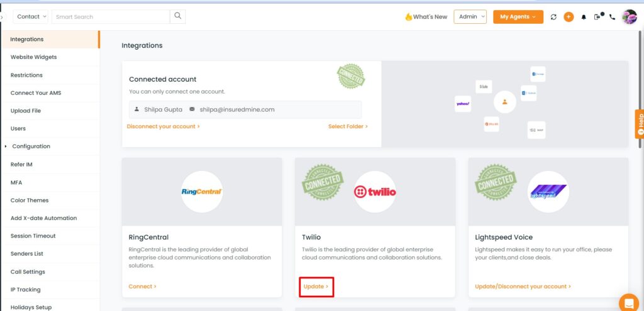
Task: Open the Admin dropdown
Action: (470, 17)
